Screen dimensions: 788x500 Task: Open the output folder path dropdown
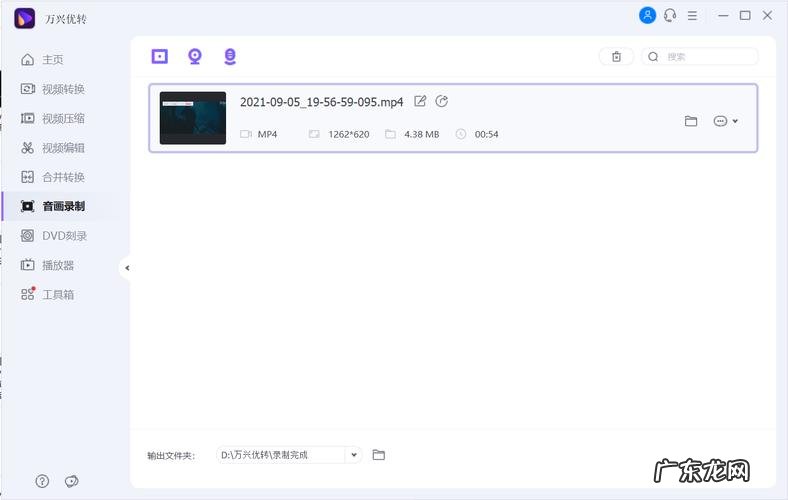coord(353,455)
